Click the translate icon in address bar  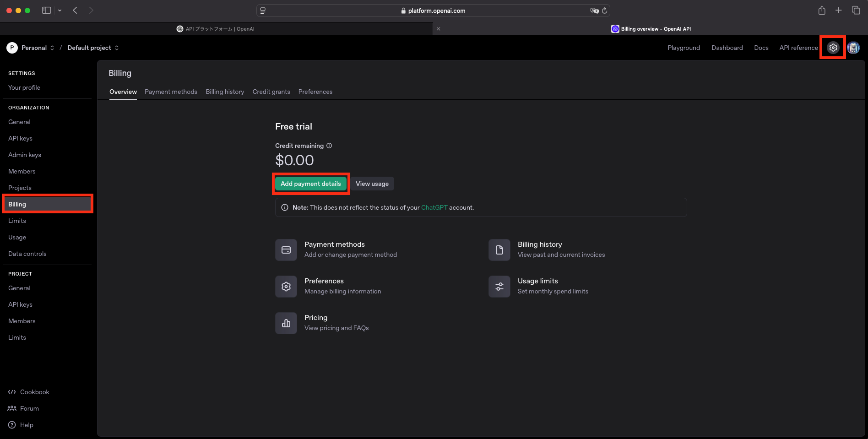tap(594, 11)
